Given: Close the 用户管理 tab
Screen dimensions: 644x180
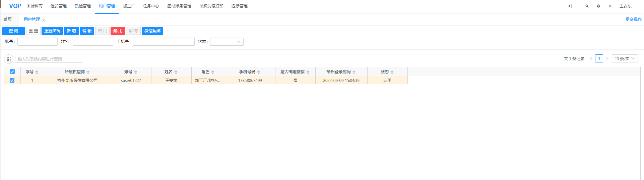Looking at the screenshot, I should [44, 20].
